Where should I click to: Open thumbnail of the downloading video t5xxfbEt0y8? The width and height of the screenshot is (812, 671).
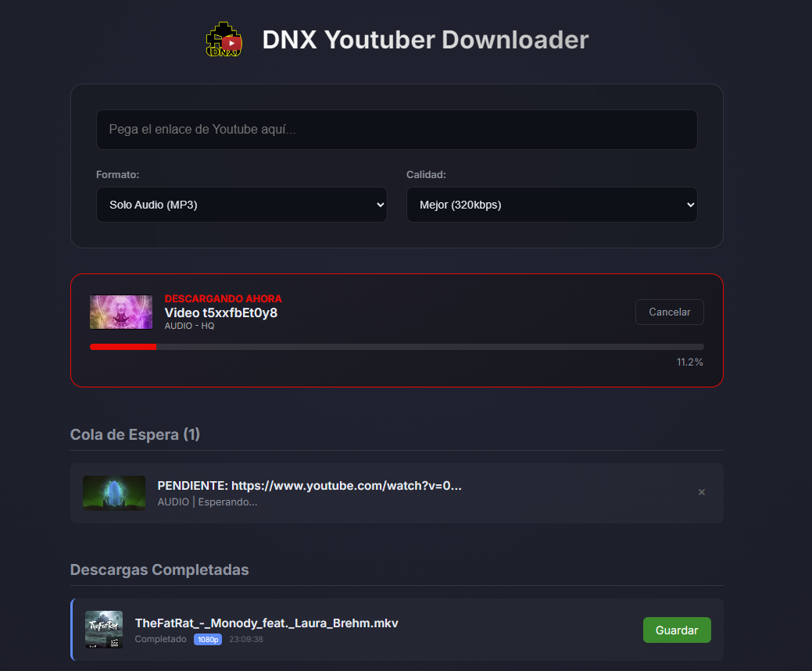tap(121, 312)
